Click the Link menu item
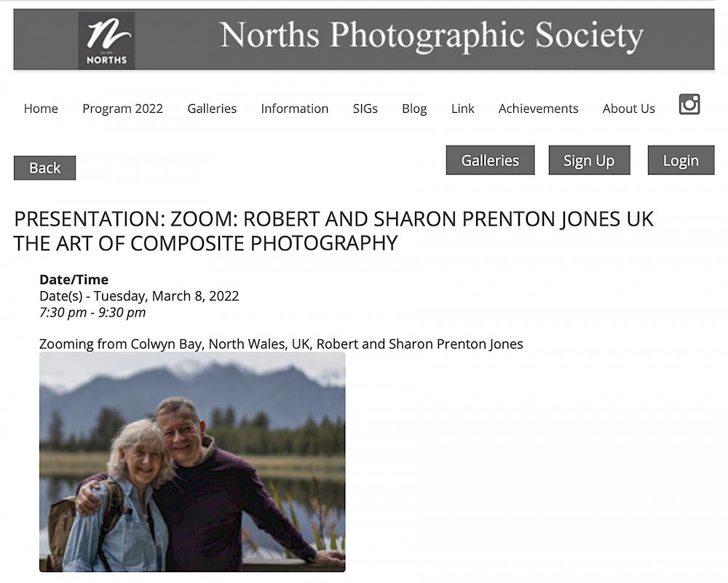728x583 pixels. click(462, 108)
